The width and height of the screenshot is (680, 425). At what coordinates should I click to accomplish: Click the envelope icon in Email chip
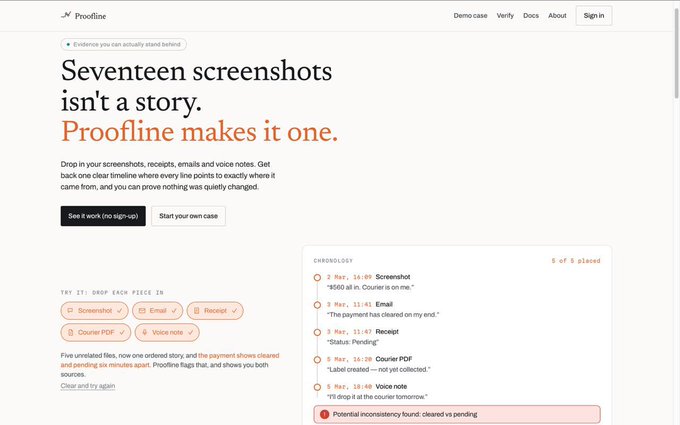pos(142,311)
